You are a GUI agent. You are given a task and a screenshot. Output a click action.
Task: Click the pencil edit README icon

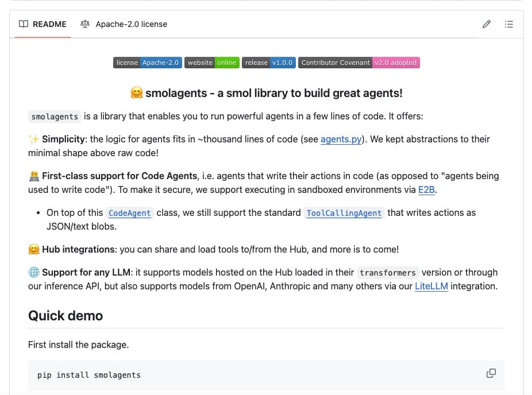(487, 24)
